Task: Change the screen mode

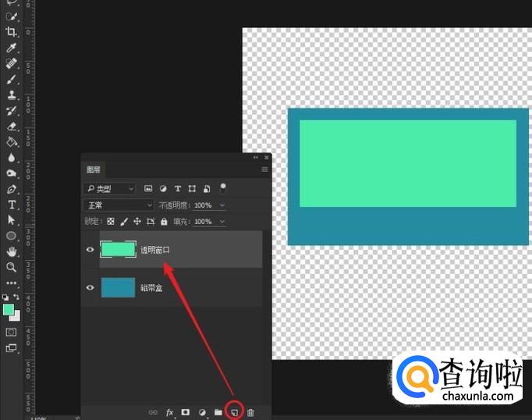Action: pos(11,348)
